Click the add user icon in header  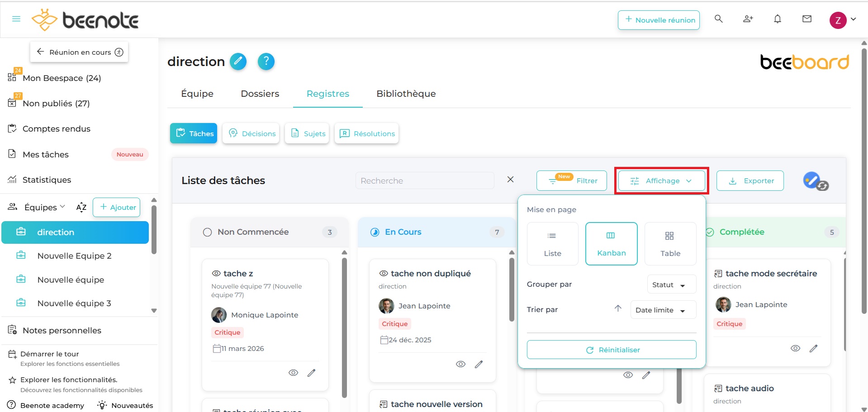pyautogui.click(x=748, y=19)
